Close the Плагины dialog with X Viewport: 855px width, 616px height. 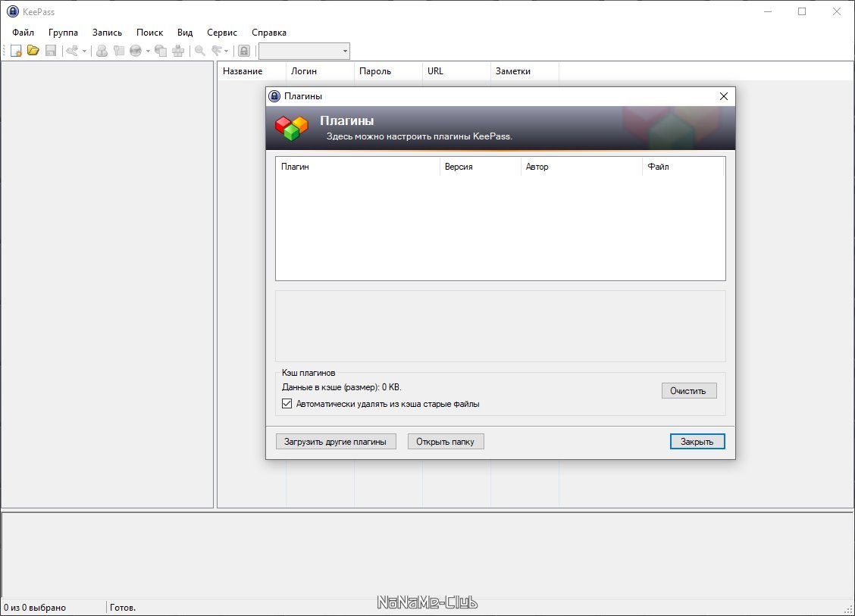coord(724,96)
